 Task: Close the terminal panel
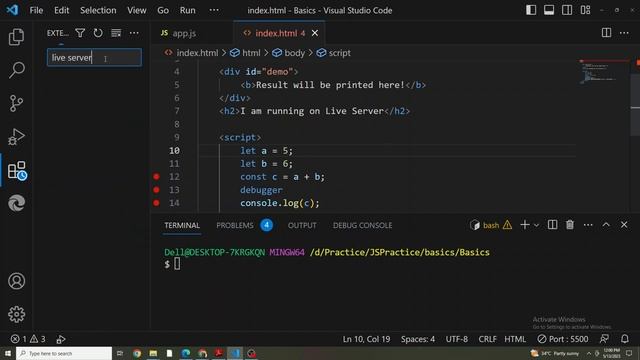point(624,225)
